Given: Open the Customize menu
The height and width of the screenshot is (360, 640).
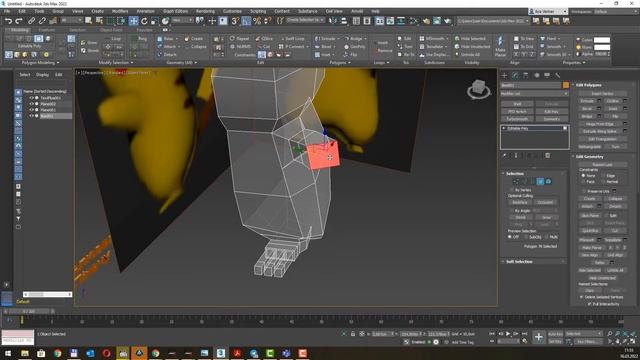Looking at the screenshot, I should pyautogui.click(x=232, y=11).
